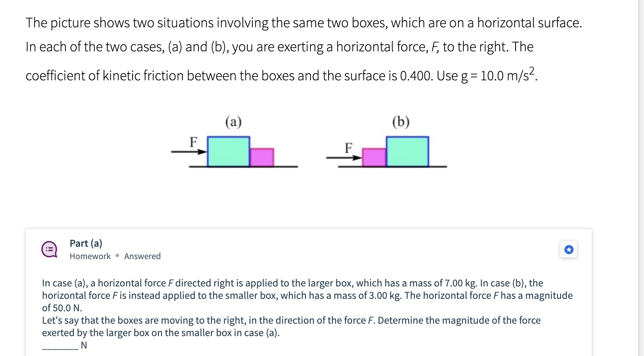Screen dimensions: 644x356
Task: Click the F force arrow in diagram (a)
Action: coord(189,152)
